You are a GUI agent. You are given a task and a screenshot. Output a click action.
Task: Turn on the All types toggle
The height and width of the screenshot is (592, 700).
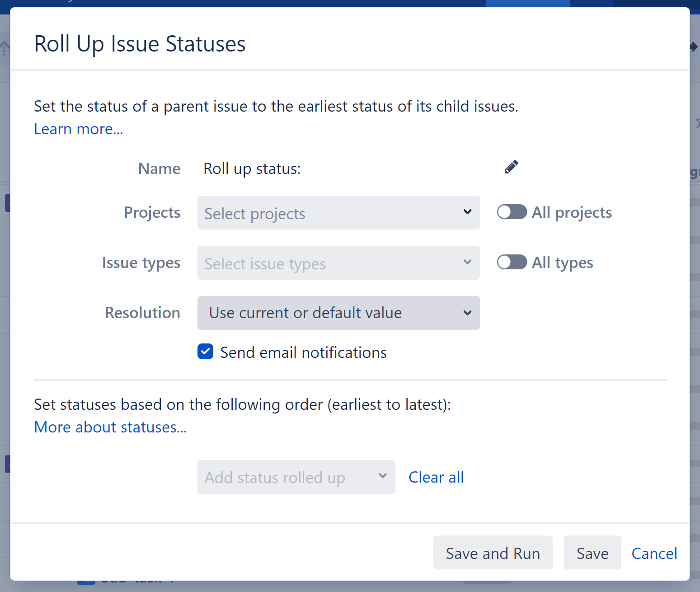coord(512,262)
